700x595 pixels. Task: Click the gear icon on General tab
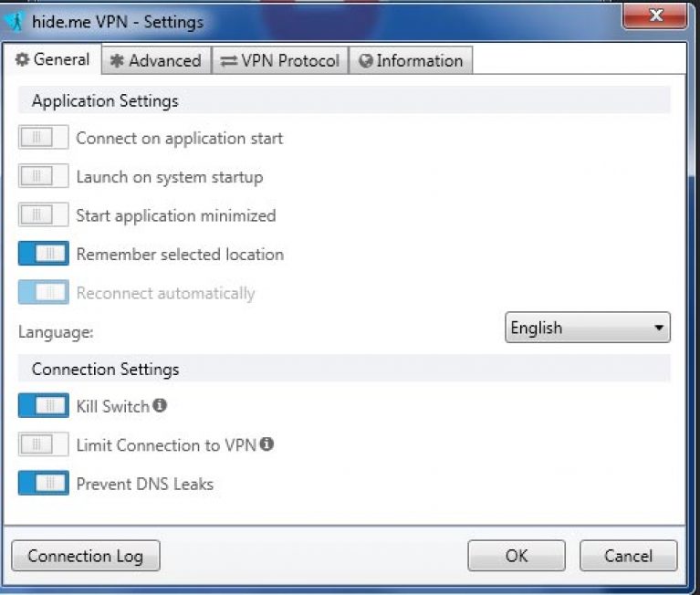coord(22,59)
